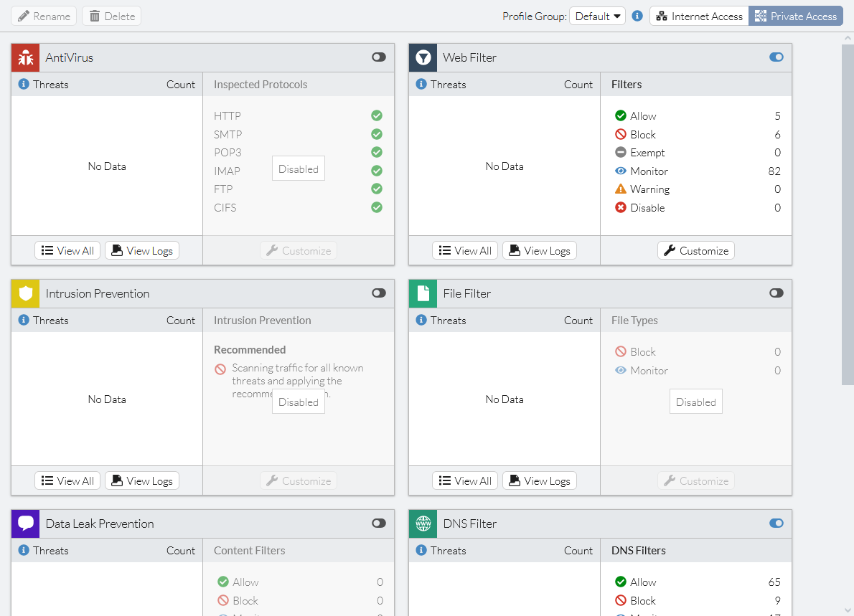Switch to the Internet Access tab
This screenshot has width=854, height=616.
point(698,15)
